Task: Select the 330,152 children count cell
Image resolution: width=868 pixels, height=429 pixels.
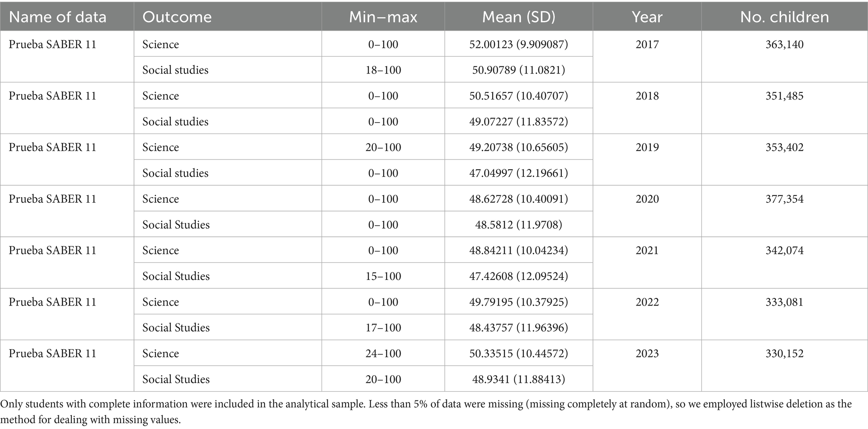Action: [x=784, y=353]
